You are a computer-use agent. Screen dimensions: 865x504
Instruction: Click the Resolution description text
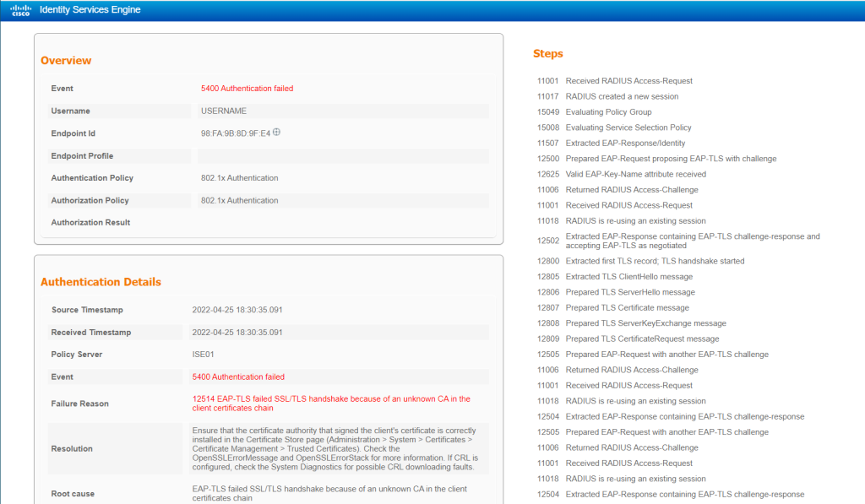(335, 449)
